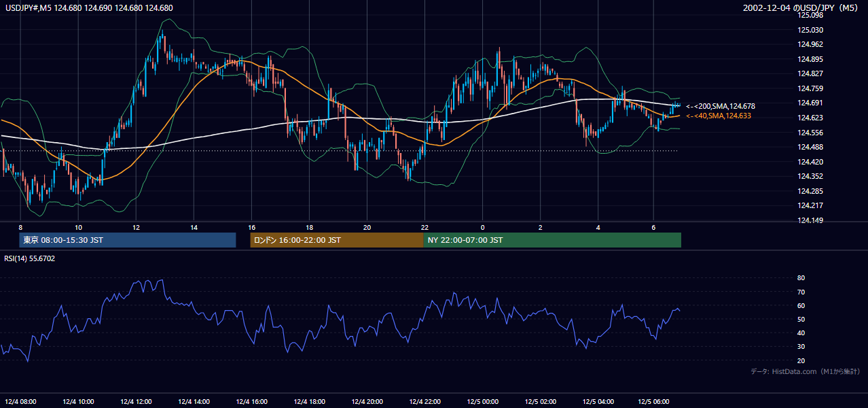Click price level 124.827 on axis
The width and height of the screenshot is (868, 408).
[810, 73]
